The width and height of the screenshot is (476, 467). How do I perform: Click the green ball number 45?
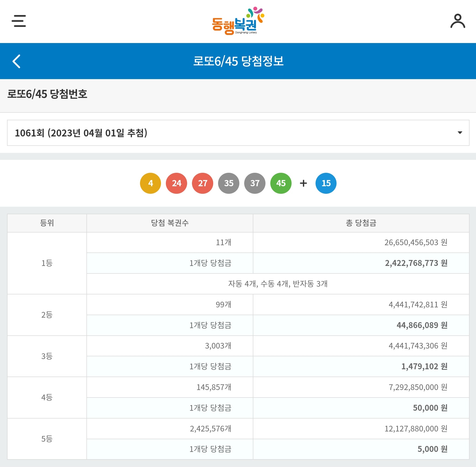(281, 183)
